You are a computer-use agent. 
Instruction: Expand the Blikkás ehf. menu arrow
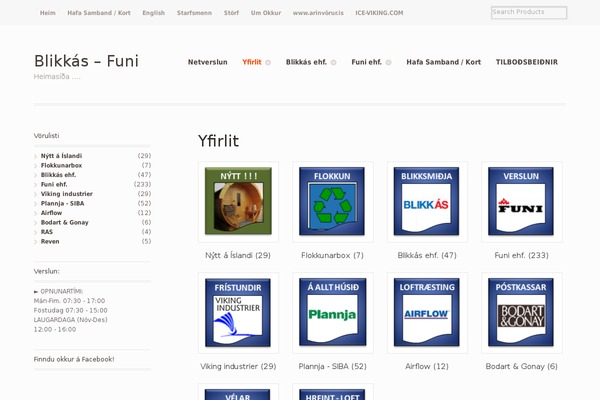(x=334, y=62)
